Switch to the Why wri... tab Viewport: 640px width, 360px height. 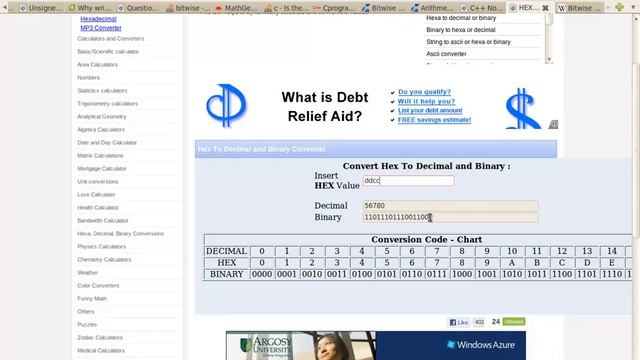pos(89,8)
